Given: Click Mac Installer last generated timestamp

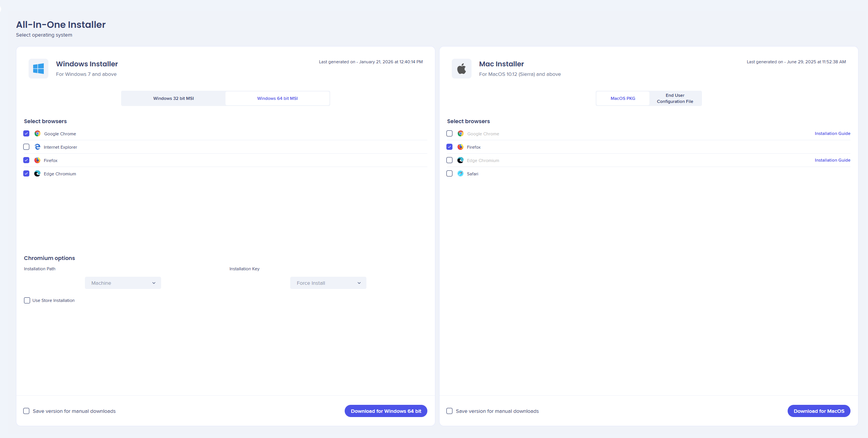Looking at the screenshot, I should pos(796,62).
